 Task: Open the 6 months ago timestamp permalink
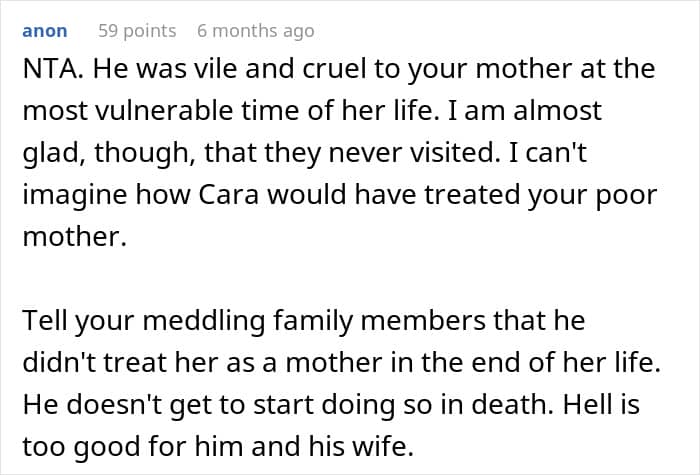point(256,31)
